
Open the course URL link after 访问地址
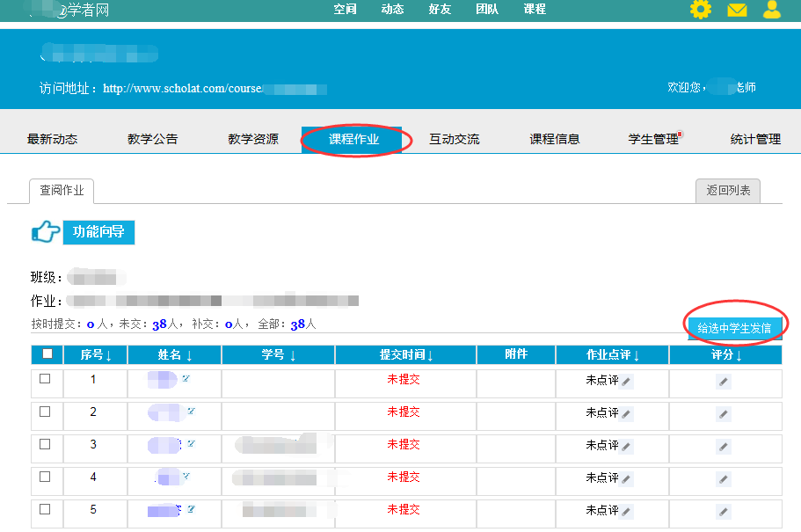click(215, 89)
